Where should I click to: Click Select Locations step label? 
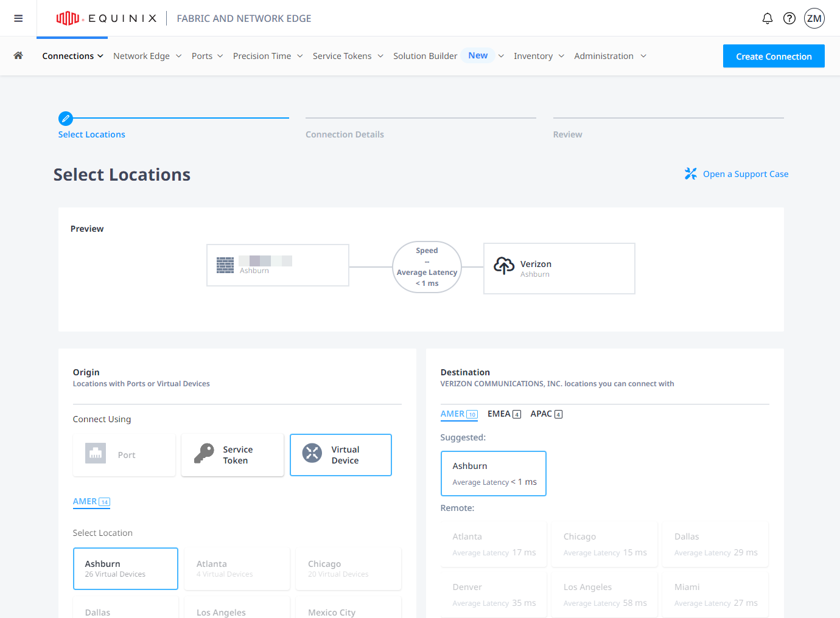[x=91, y=134]
